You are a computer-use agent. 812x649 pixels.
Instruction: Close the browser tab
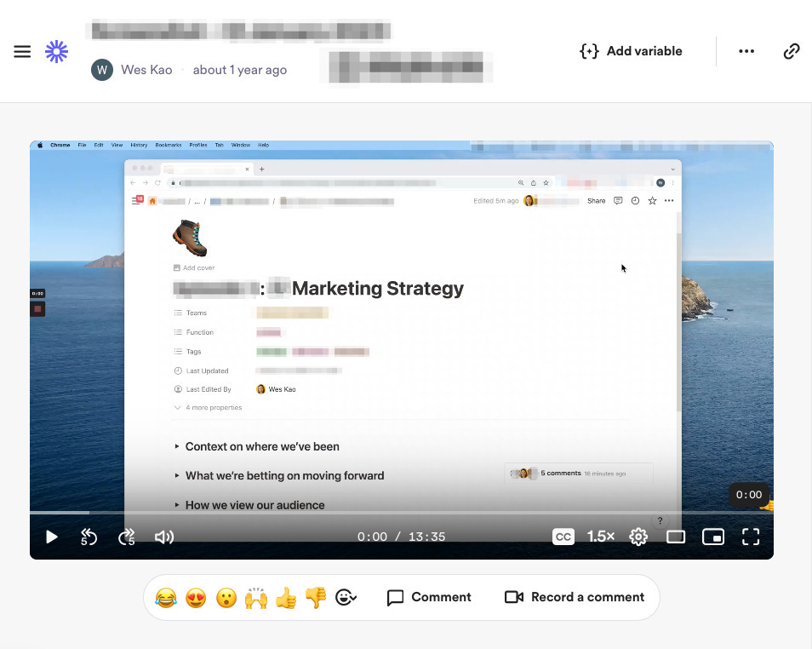(x=247, y=169)
